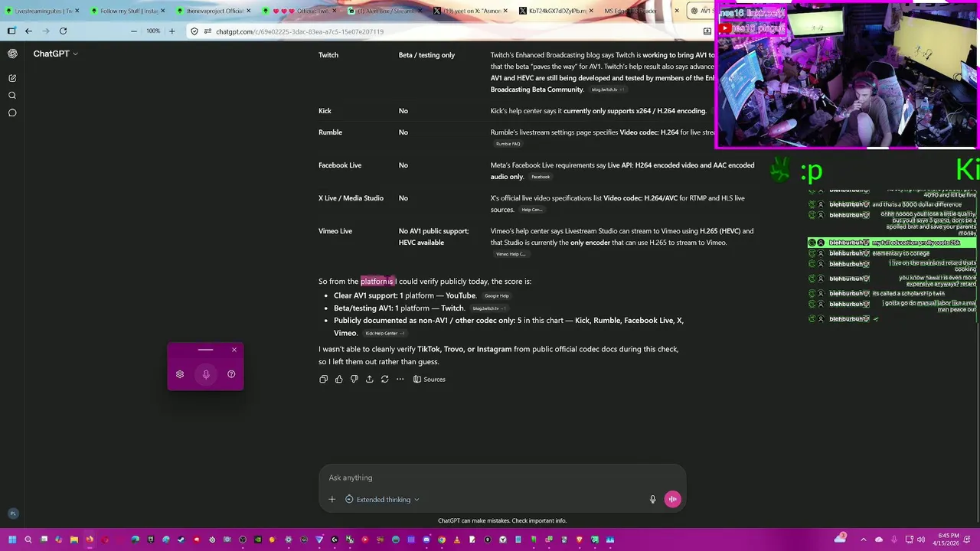Close the pink floating widget
980x551 pixels.
click(x=234, y=350)
